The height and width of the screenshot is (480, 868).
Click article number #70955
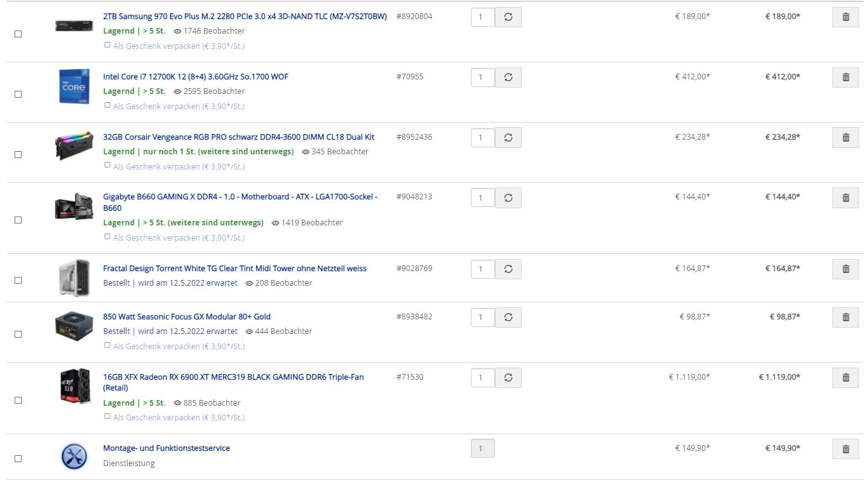[x=410, y=77]
